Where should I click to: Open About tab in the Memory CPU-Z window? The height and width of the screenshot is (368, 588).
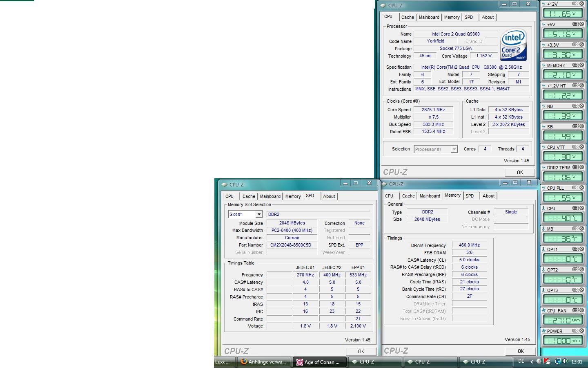(x=488, y=196)
